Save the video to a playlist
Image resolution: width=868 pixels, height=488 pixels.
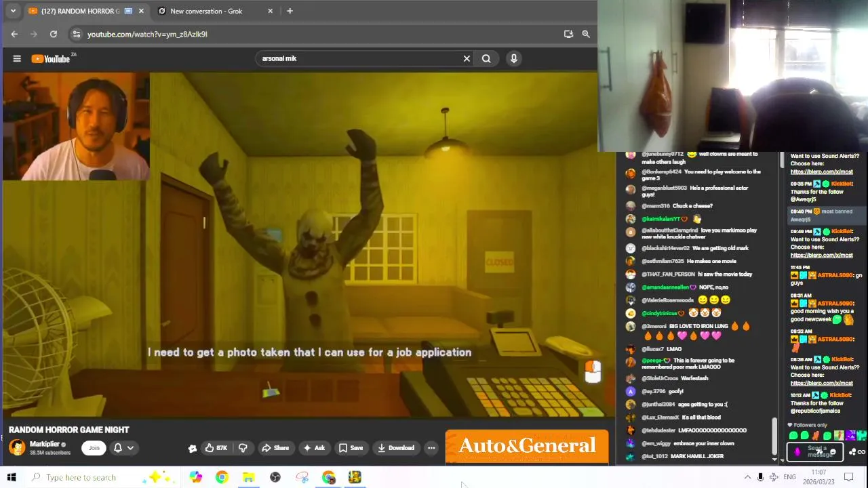pyautogui.click(x=351, y=448)
